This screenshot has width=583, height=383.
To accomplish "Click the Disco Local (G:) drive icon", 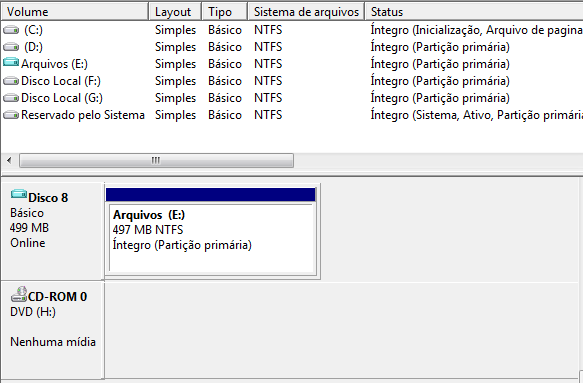I will coord(11,98).
